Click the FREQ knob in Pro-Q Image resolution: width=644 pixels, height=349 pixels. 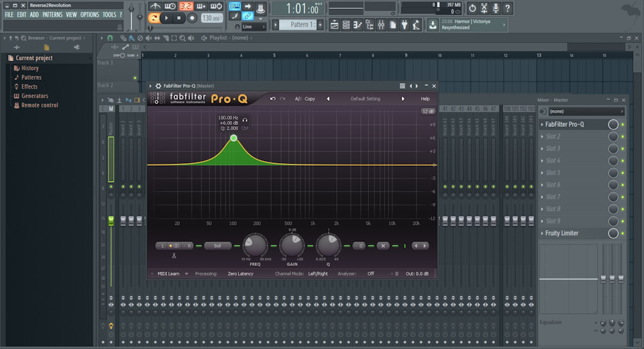255,246
